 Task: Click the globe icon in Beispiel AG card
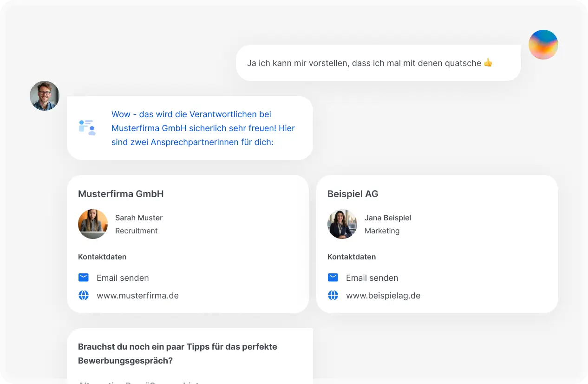pyautogui.click(x=333, y=295)
